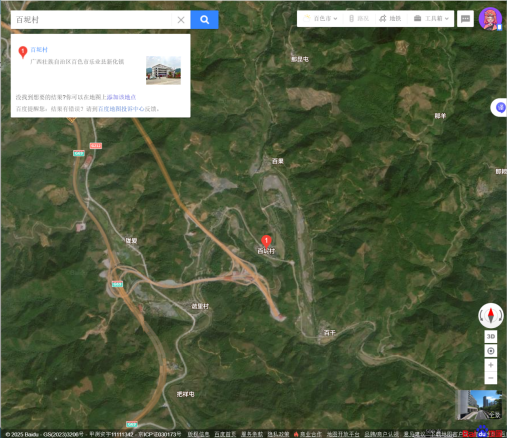This screenshot has height=438, width=507.
Task: Zoom in with the plus button
Action: pos(491,365)
